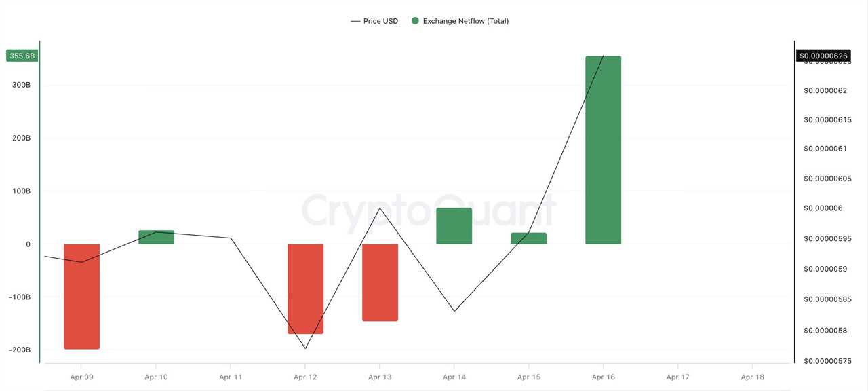This screenshot has height=391, width=868.
Task: Click the Apr 18 date label
Action: pos(752,377)
